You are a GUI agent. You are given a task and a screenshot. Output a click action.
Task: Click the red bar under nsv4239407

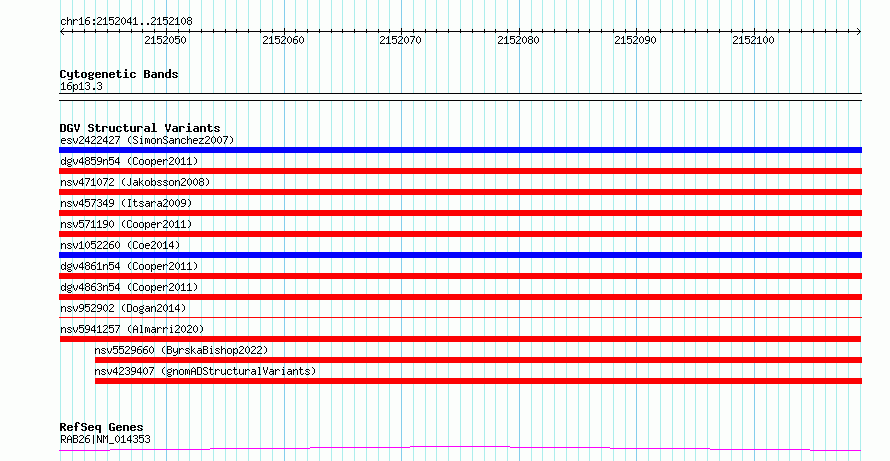pyautogui.click(x=478, y=381)
